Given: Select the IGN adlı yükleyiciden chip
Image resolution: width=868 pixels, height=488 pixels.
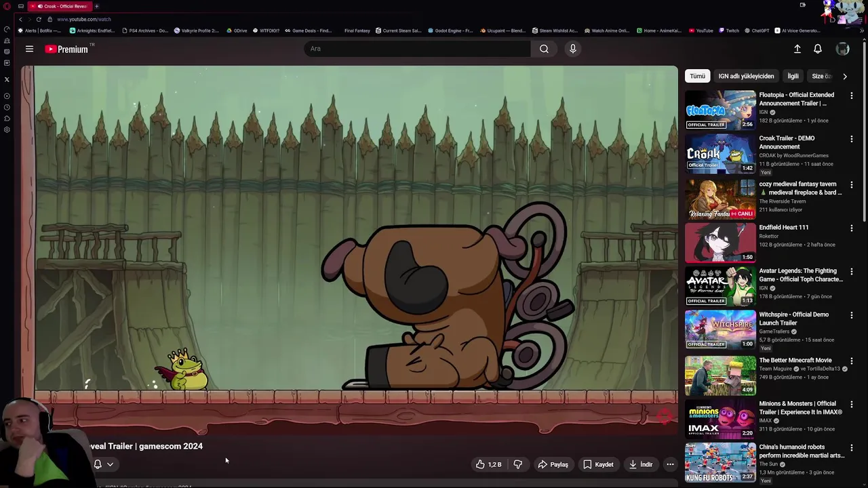Looking at the screenshot, I should pyautogui.click(x=746, y=76).
